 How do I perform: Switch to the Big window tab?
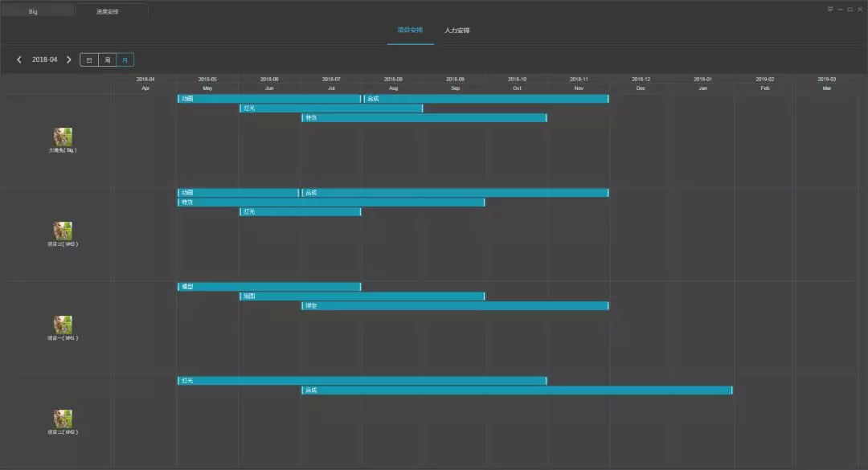pos(34,11)
